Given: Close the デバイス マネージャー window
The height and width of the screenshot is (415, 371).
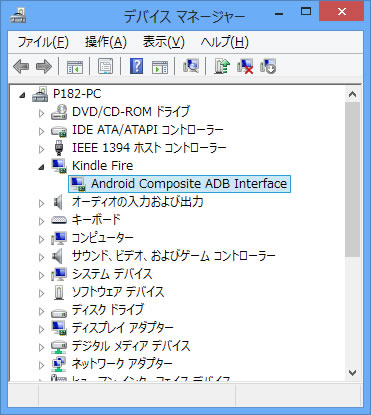Looking at the screenshot, I should [x=341, y=11].
